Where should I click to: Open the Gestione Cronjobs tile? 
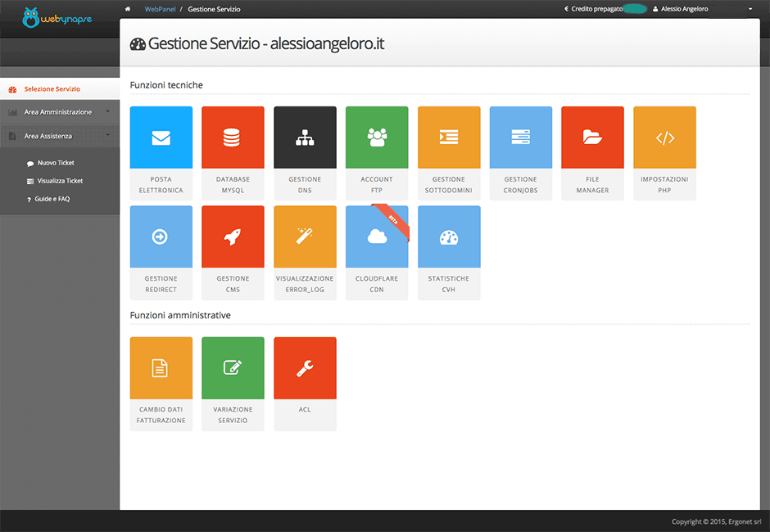pos(521,138)
